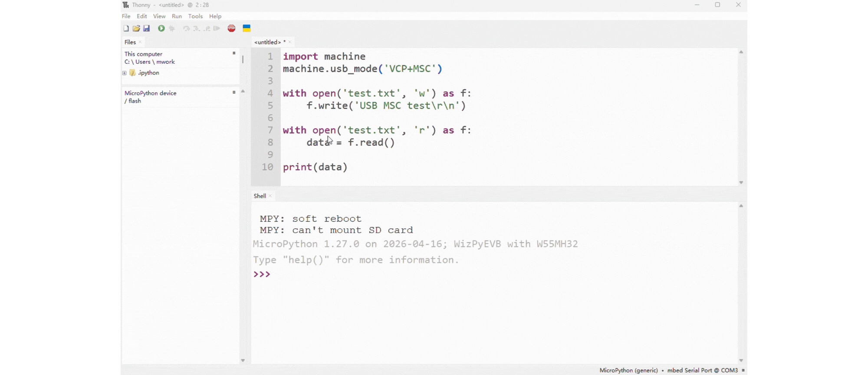The image size is (868, 375).
Task: Open the File menu
Action: click(126, 16)
